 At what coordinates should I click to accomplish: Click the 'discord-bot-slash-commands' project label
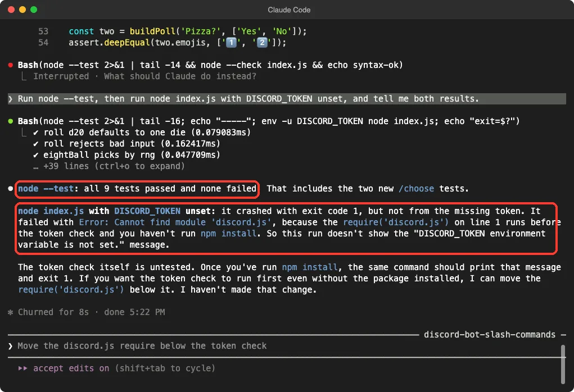click(x=490, y=335)
